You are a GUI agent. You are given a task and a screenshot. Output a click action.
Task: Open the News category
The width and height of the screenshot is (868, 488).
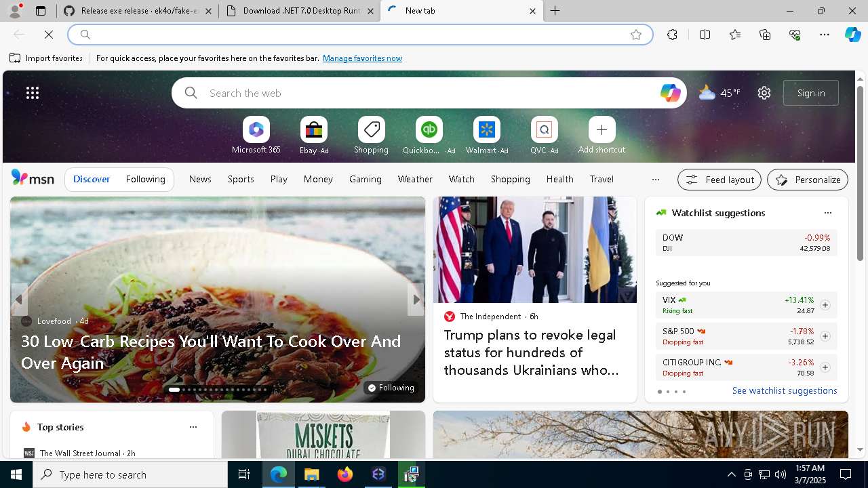[200, 179]
